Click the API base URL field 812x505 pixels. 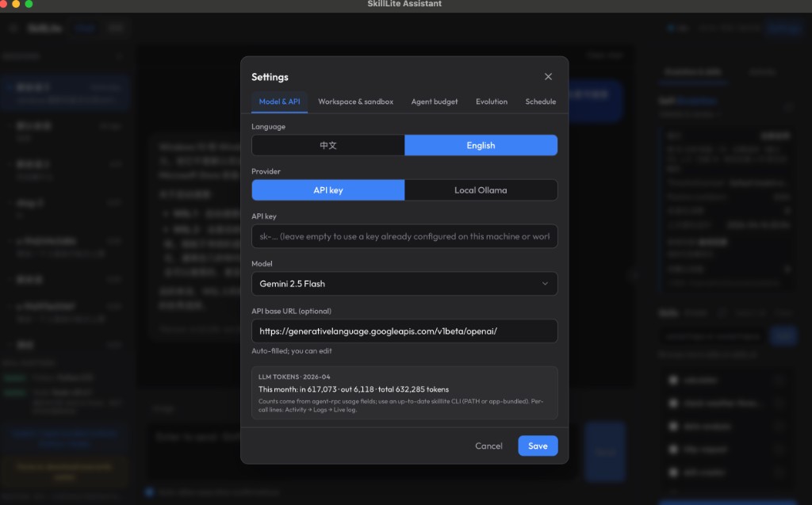click(404, 331)
